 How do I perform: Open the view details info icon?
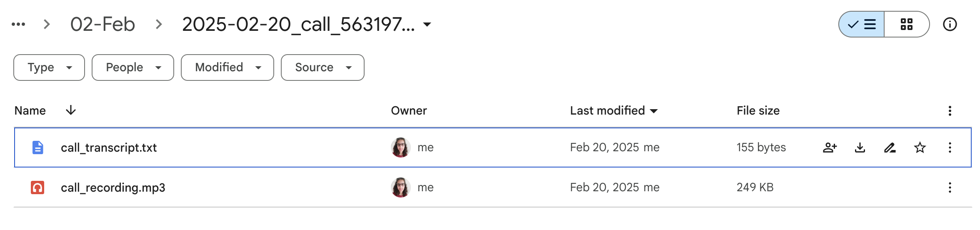point(950,24)
